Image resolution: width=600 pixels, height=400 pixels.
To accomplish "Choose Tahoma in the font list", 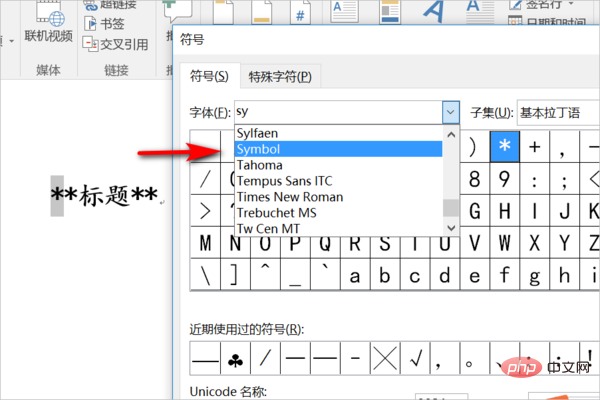I will (x=260, y=165).
